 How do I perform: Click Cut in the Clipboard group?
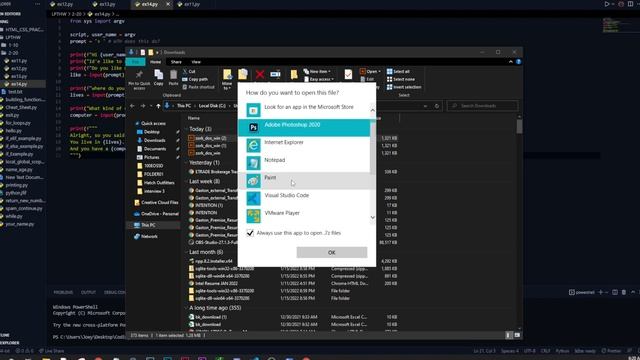[189, 71]
